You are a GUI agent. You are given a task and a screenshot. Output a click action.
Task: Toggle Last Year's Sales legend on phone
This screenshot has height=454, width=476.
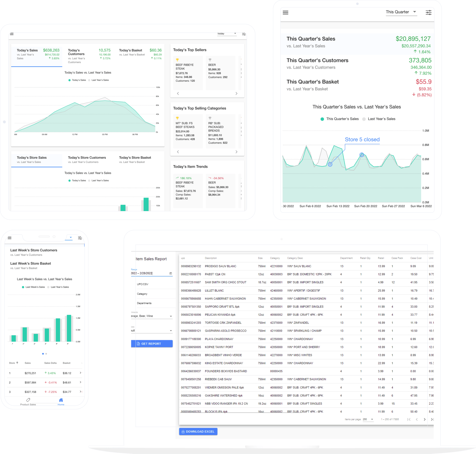click(x=58, y=287)
